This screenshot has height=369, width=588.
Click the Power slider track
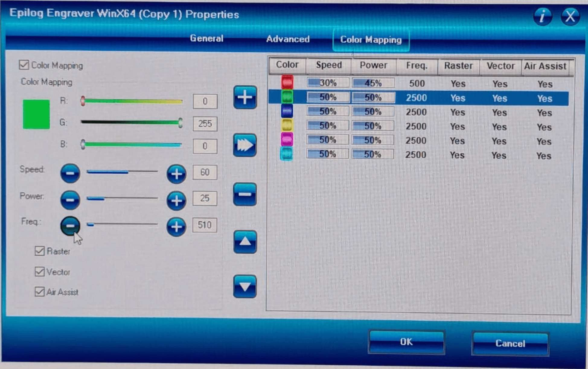[122, 198]
